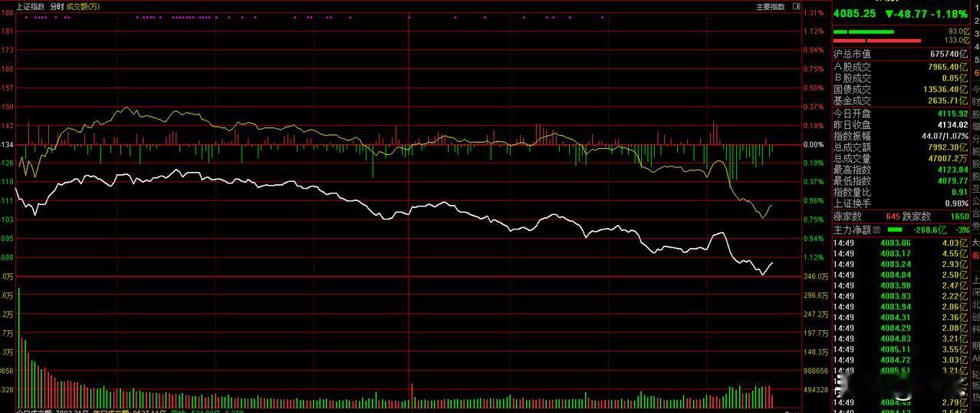Click the A股成交 value 7965.40亿
This screenshot has height=413, width=980.
point(948,67)
